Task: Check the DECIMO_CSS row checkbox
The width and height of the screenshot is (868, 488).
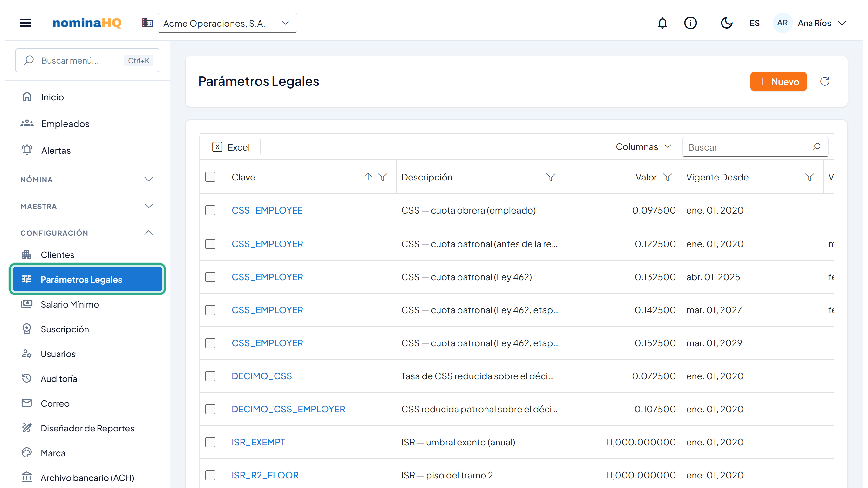Action: (210, 376)
